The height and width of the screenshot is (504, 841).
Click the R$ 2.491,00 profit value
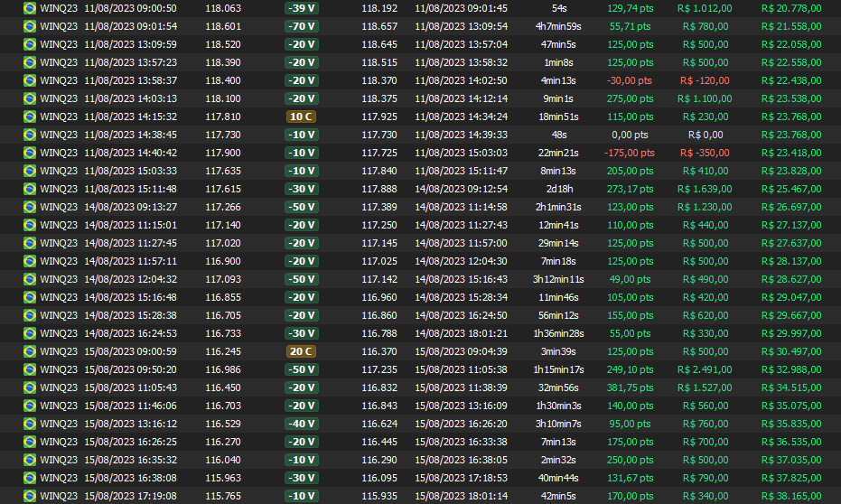coord(705,369)
